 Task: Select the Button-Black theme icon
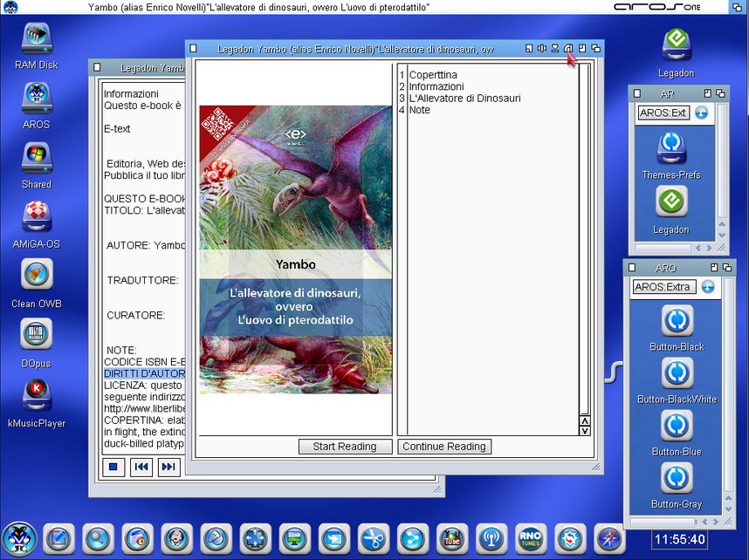[677, 321]
